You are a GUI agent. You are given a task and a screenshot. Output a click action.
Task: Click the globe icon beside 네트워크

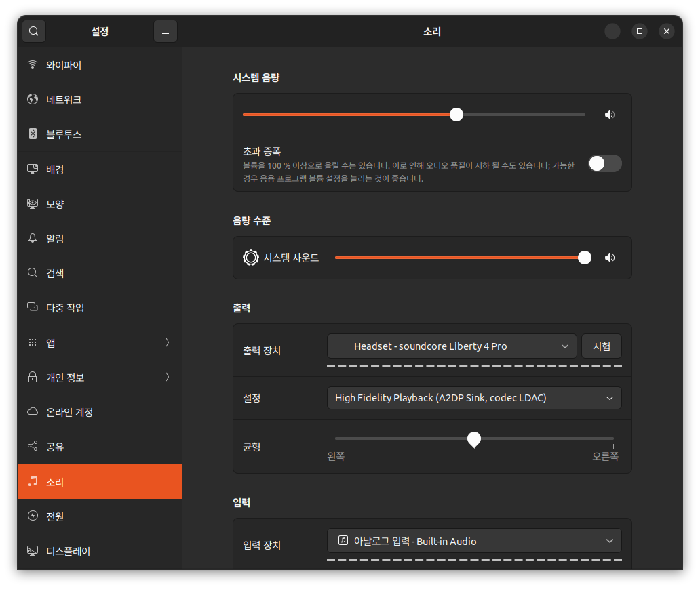click(x=33, y=99)
